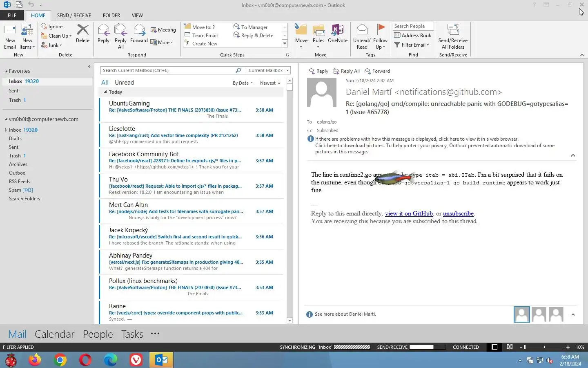This screenshot has width=588, height=368.
Task: Click the search magnifier icon
Action: click(x=238, y=70)
